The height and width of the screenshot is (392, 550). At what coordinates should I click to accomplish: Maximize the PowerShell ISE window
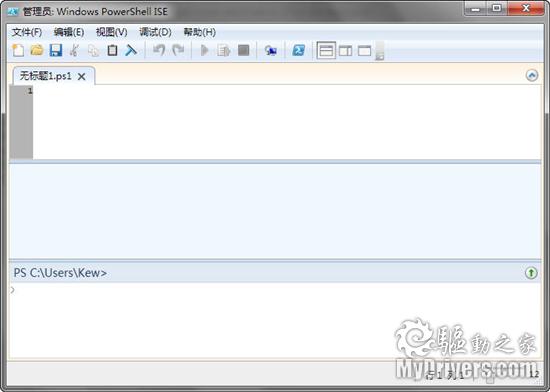click(x=497, y=8)
